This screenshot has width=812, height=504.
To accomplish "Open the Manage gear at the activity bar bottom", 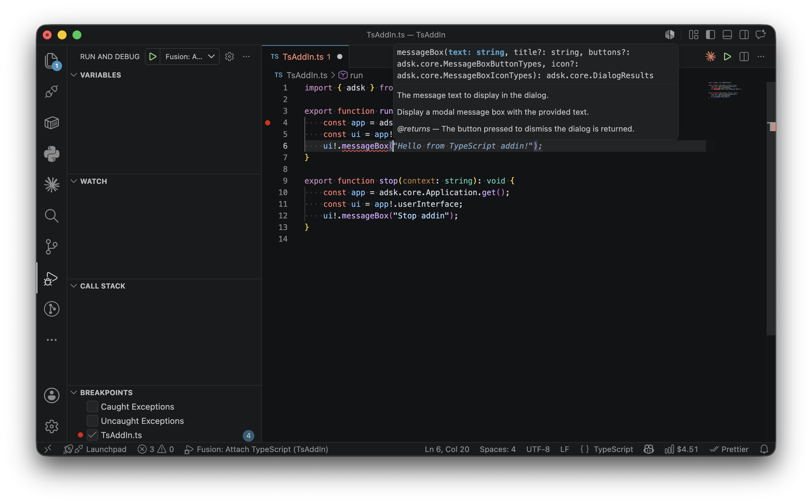I will click(x=52, y=426).
